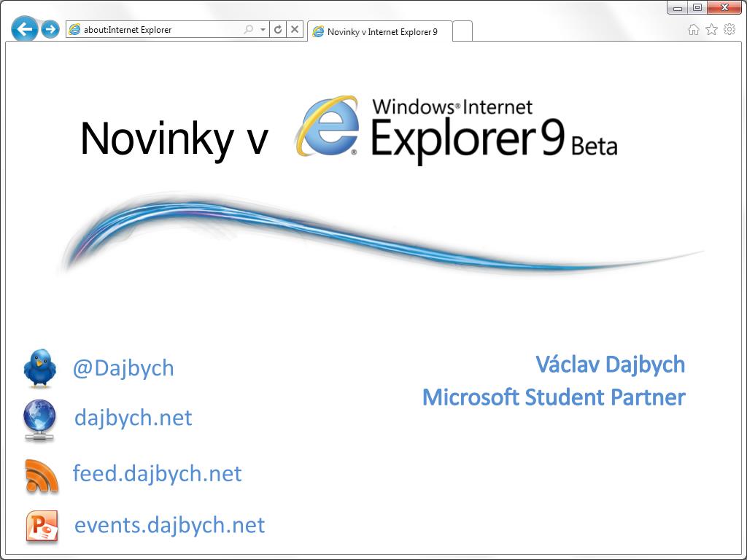Click the Stop loading X icon
747x560 pixels.
(x=295, y=29)
